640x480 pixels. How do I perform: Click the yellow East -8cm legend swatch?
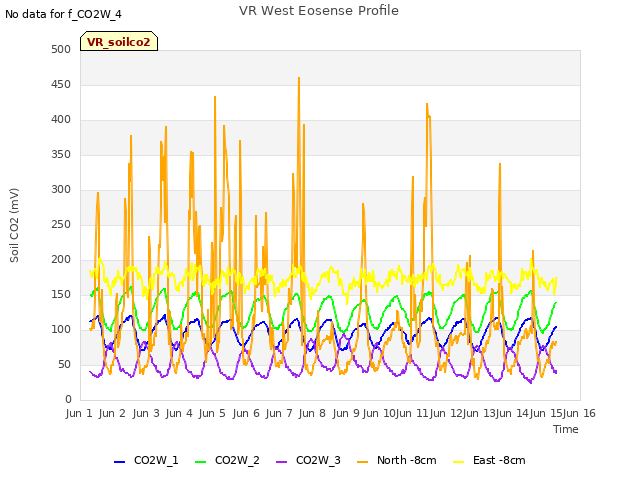tap(459, 462)
